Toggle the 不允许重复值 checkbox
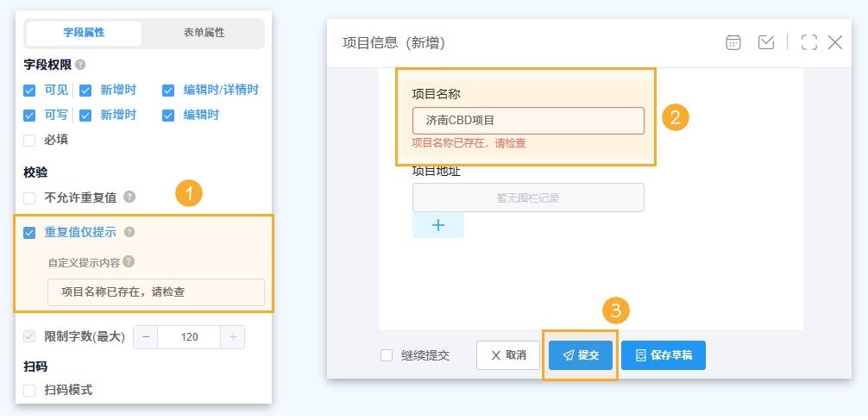868x420 pixels. [30, 197]
